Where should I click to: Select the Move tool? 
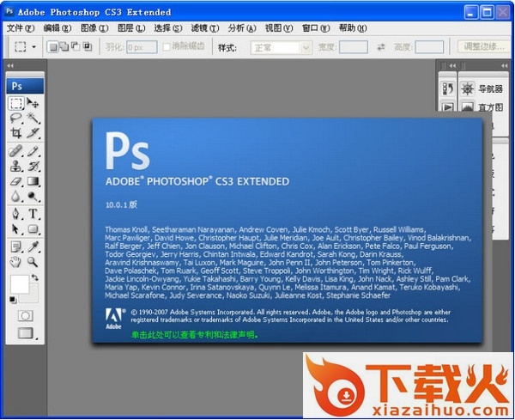pyautogui.click(x=33, y=104)
